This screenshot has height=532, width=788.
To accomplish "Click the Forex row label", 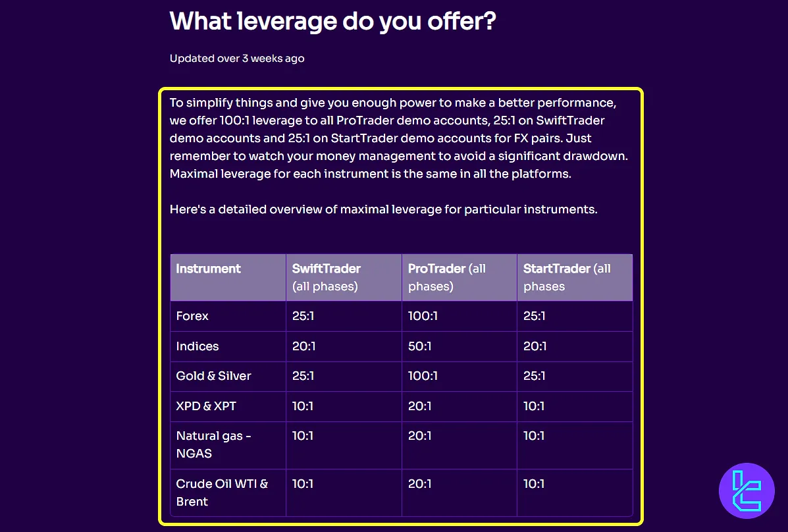I will click(192, 316).
